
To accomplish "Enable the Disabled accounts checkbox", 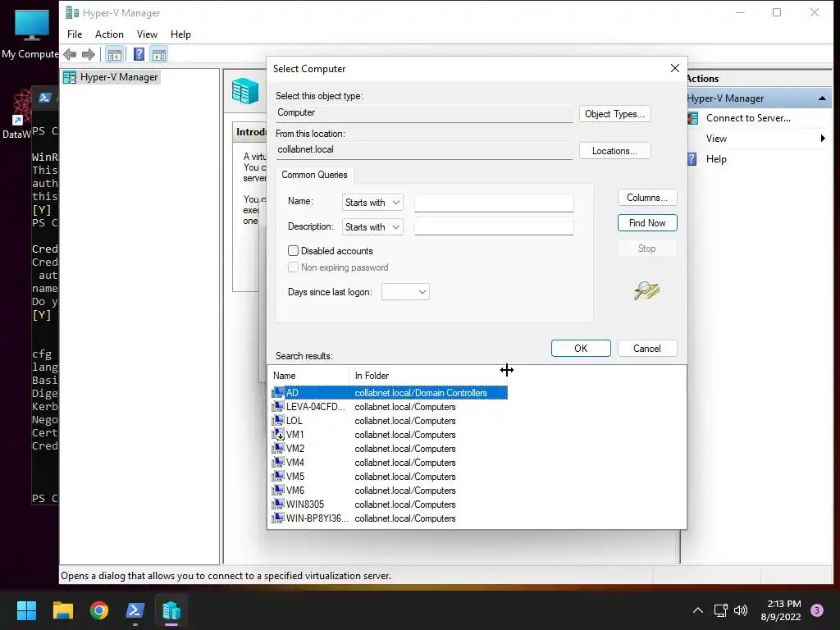I will coord(293,251).
